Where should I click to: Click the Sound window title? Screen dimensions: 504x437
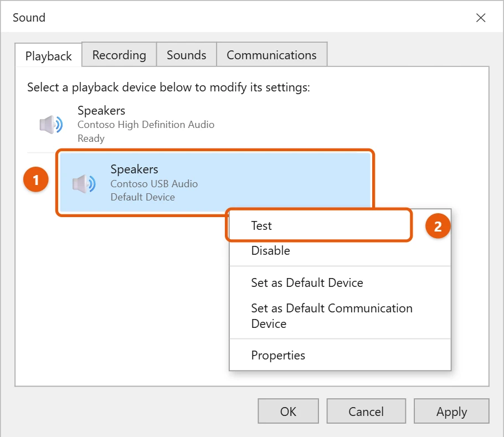pos(29,18)
